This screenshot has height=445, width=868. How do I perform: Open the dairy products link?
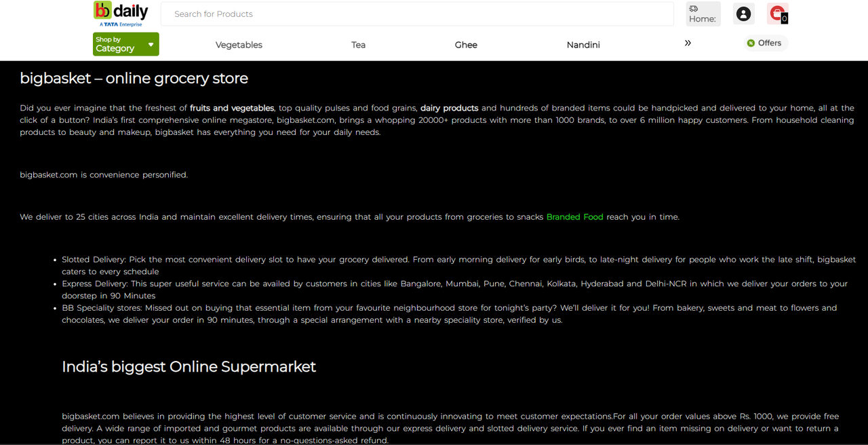pyautogui.click(x=450, y=108)
